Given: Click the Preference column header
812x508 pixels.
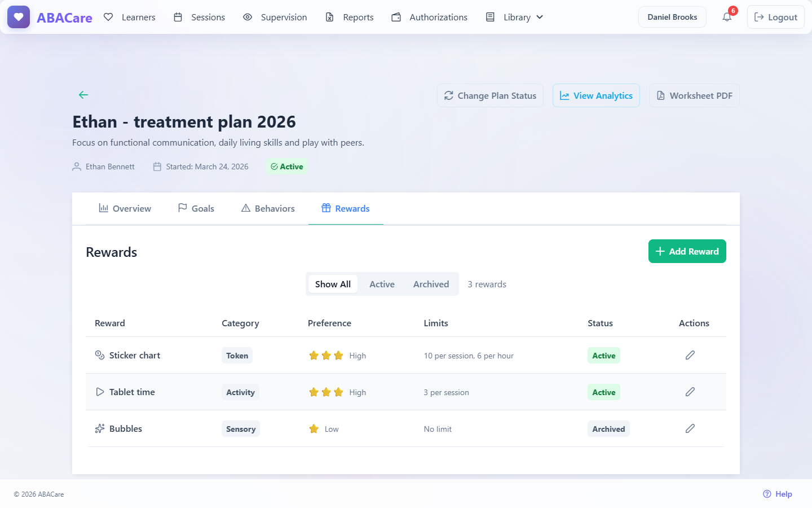Looking at the screenshot, I should [x=329, y=323].
